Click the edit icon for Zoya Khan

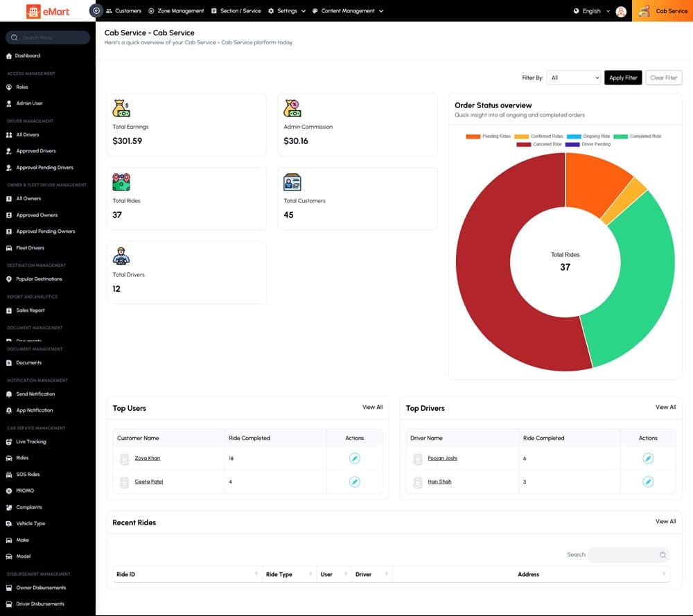354,459
